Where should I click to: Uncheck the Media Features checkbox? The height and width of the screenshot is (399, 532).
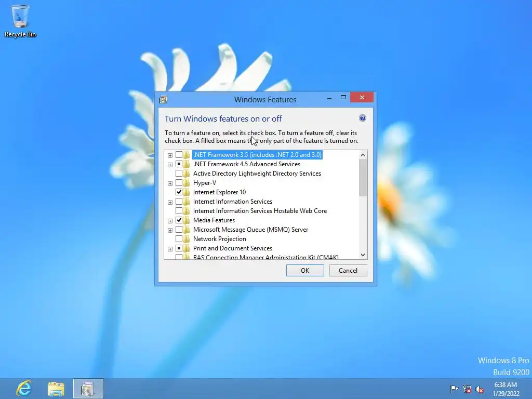pyautogui.click(x=179, y=220)
